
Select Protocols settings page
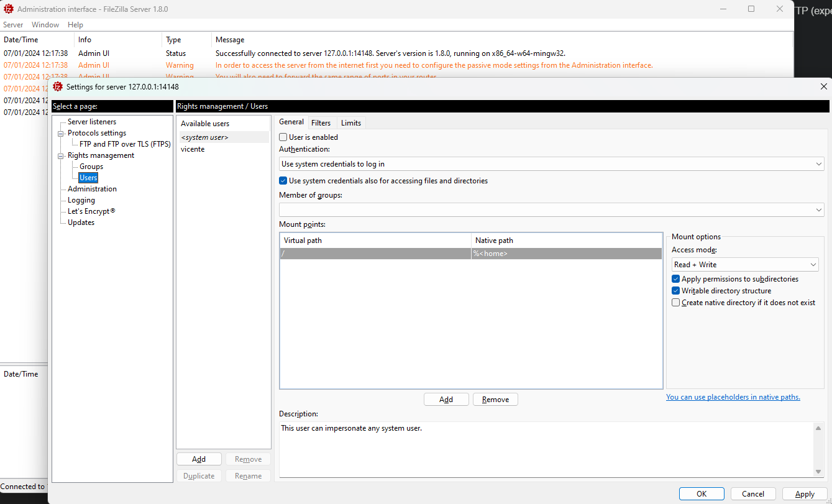pos(97,133)
